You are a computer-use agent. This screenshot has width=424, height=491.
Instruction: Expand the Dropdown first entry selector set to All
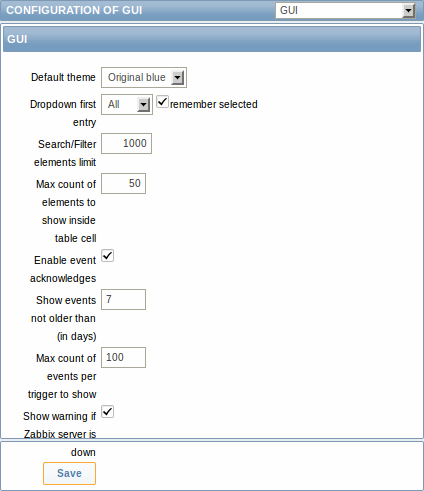[127, 104]
